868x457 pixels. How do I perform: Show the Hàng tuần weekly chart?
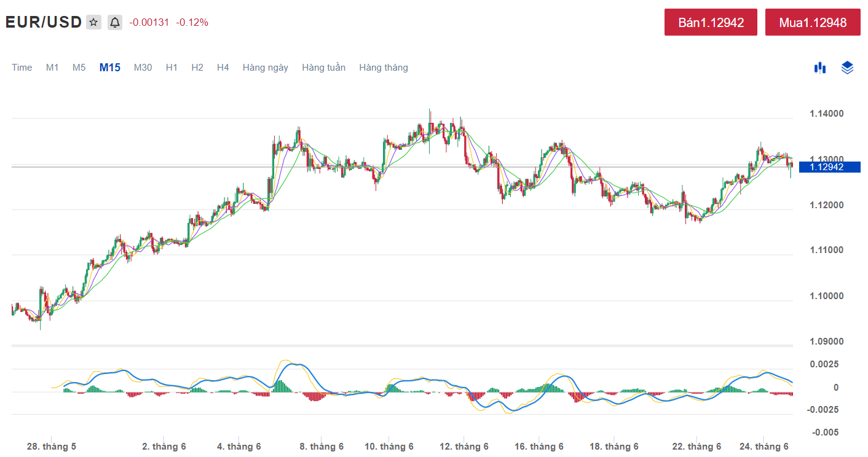(x=323, y=68)
